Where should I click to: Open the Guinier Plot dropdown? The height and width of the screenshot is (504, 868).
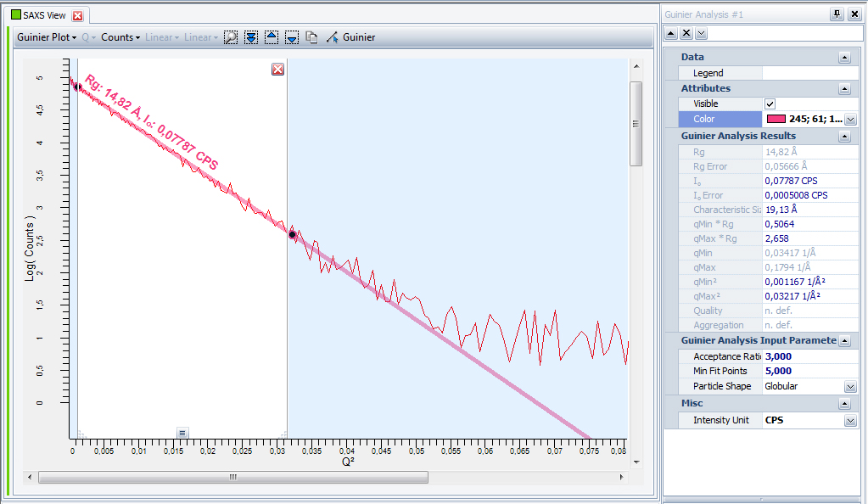click(47, 37)
